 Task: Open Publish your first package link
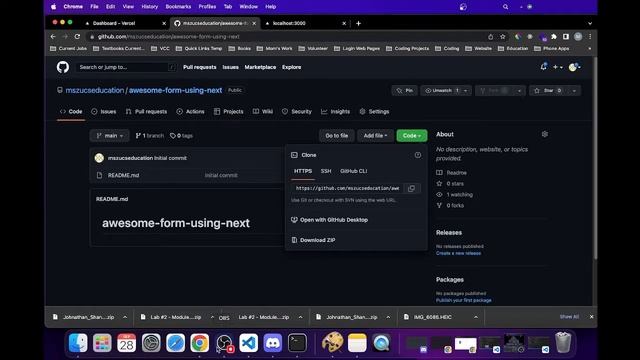pos(464,300)
